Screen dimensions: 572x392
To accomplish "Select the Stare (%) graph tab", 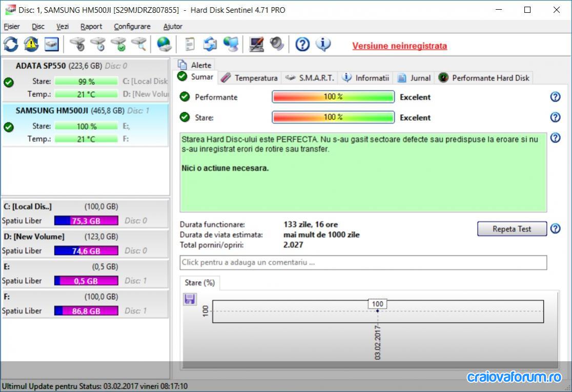I will click(x=199, y=283).
